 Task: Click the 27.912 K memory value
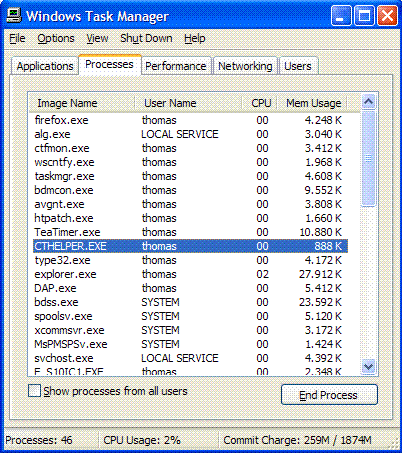click(320, 274)
